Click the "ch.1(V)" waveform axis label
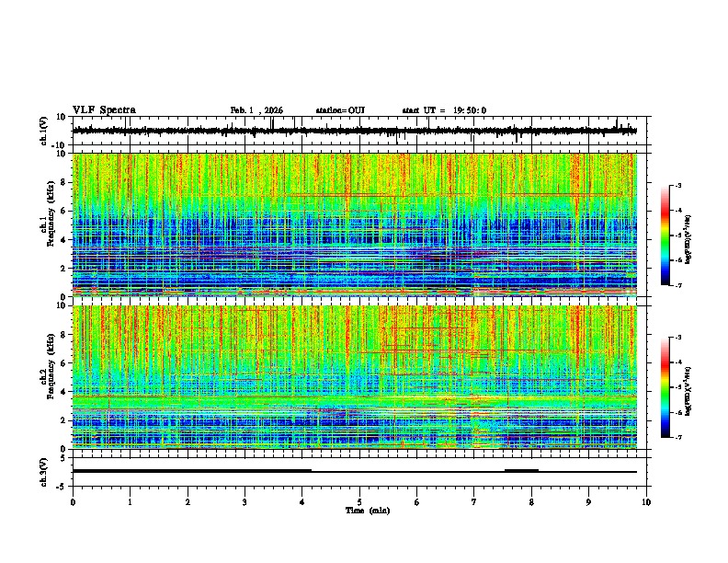 click(x=44, y=131)
